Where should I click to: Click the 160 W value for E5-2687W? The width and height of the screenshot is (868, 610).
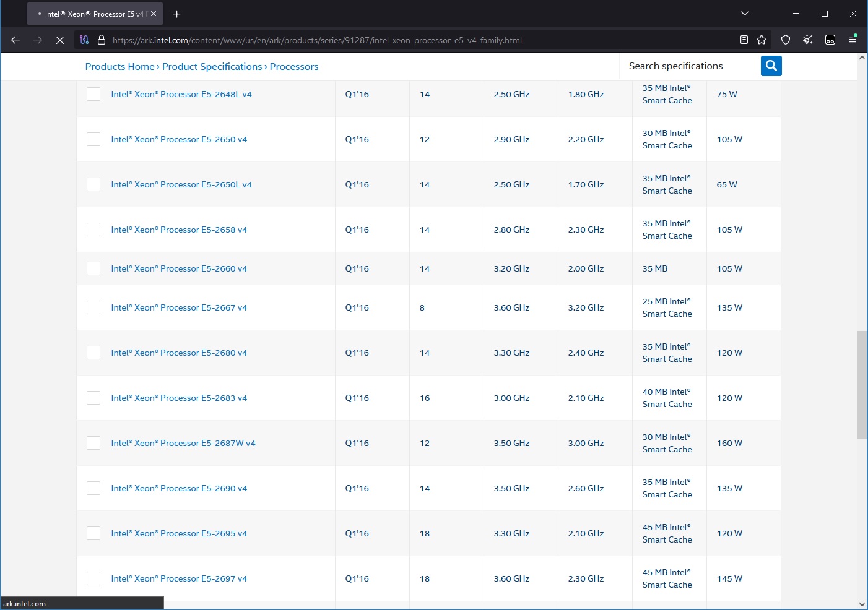[x=729, y=443]
